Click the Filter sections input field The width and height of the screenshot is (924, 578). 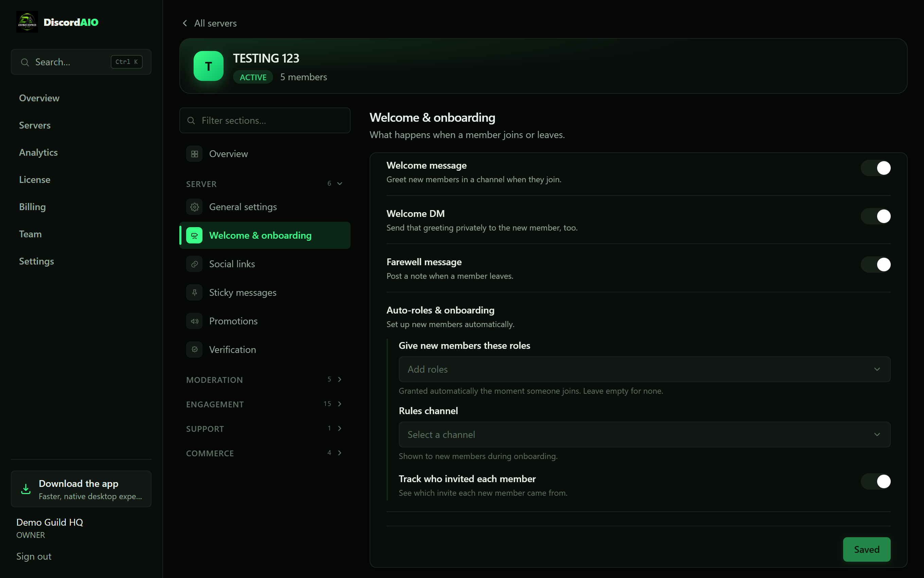(x=265, y=120)
